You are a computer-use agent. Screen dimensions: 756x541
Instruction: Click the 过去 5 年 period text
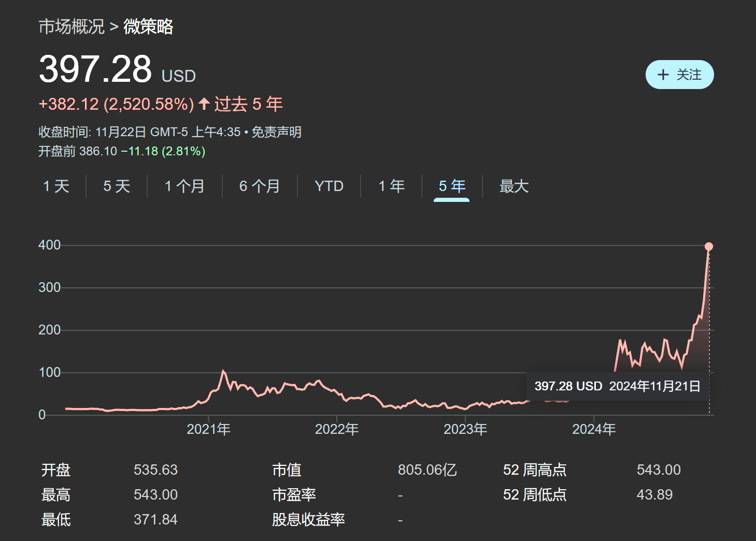tap(249, 104)
